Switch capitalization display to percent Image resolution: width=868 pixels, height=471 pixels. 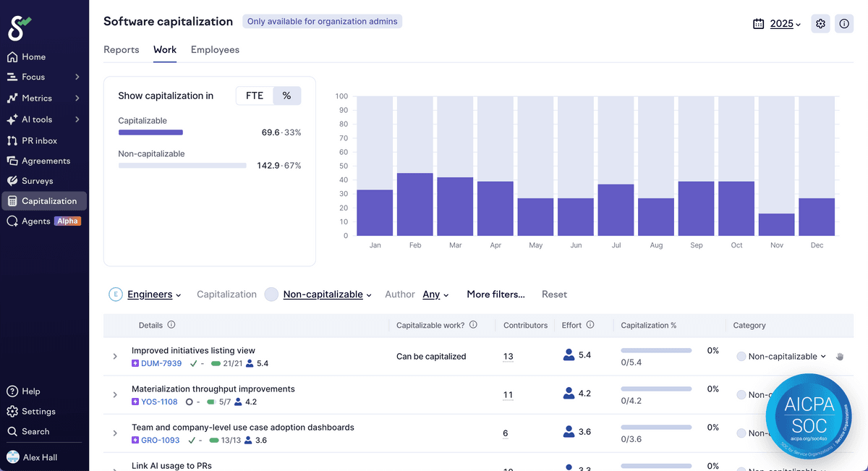click(x=286, y=96)
